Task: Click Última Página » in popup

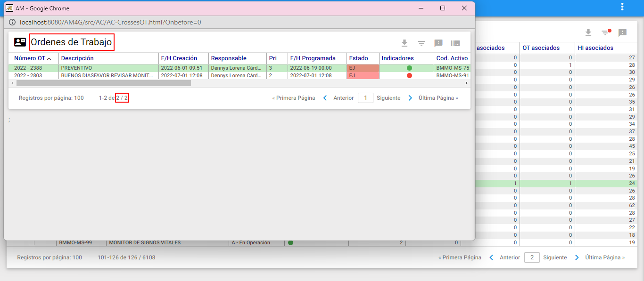Action: [438, 98]
